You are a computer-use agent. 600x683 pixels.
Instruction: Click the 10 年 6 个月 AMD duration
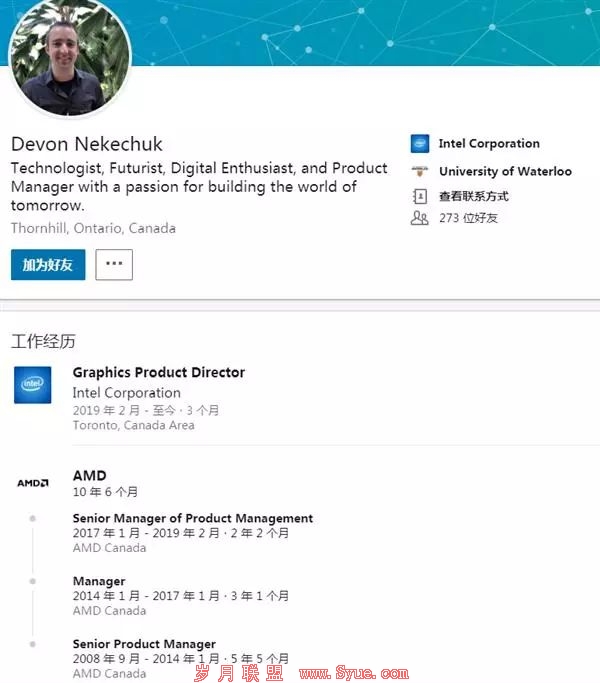click(x=105, y=492)
